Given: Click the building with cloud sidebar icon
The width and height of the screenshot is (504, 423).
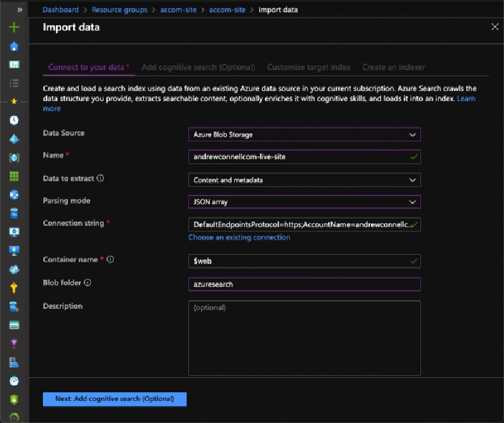Looking at the screenshot, I should (x=14, y=362).
